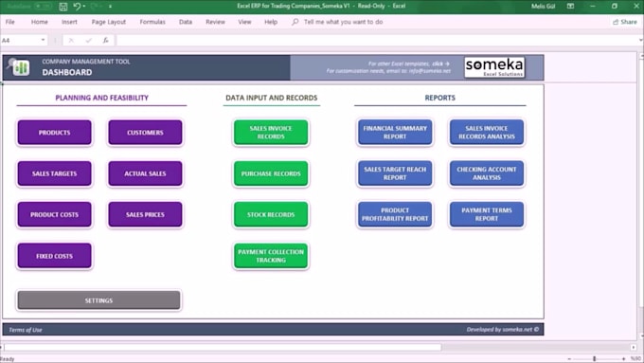Undo the last action
This screenshot has height=363, width=644.
click(77, 7)
